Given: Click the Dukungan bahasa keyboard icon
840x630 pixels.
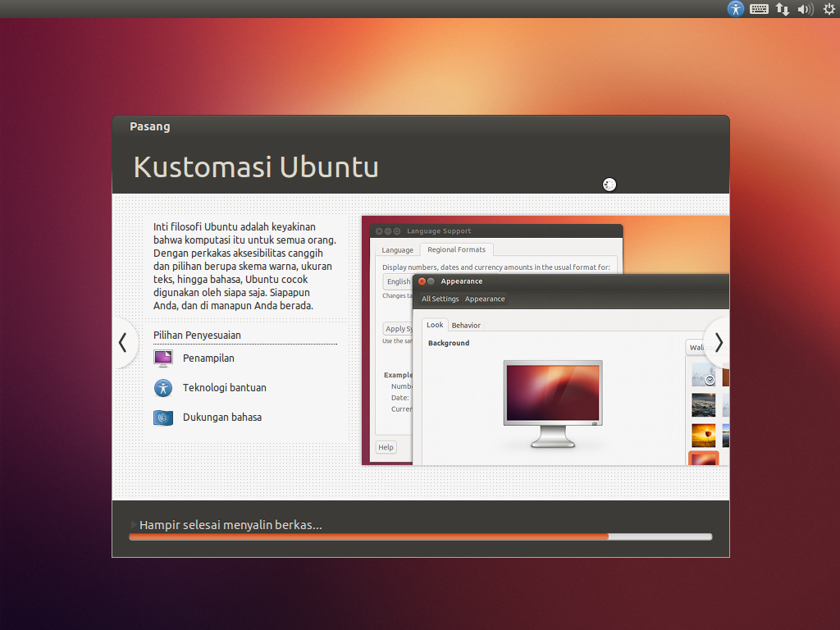Looking at the screenshot, I should pyautogui.click(x=162, y=417).
